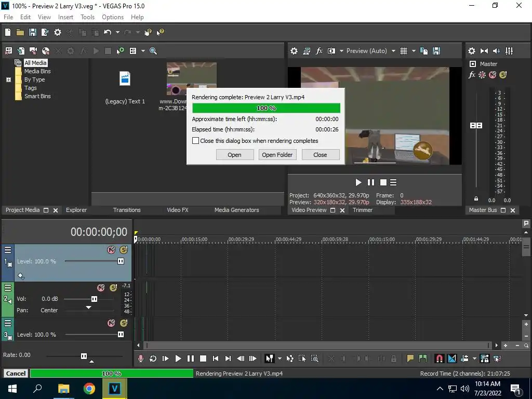532x399 pixels.
Task: Open the Edit menu
Action: [25, 17]
